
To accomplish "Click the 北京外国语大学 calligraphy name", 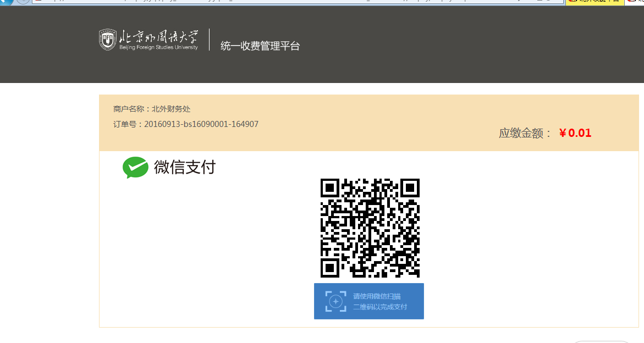I will (159, 36).
